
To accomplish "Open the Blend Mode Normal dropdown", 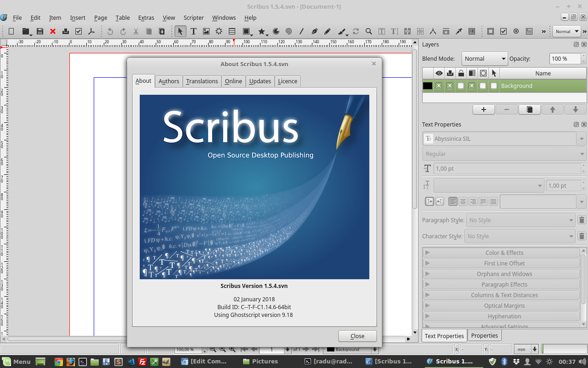I will coord(484,59).
